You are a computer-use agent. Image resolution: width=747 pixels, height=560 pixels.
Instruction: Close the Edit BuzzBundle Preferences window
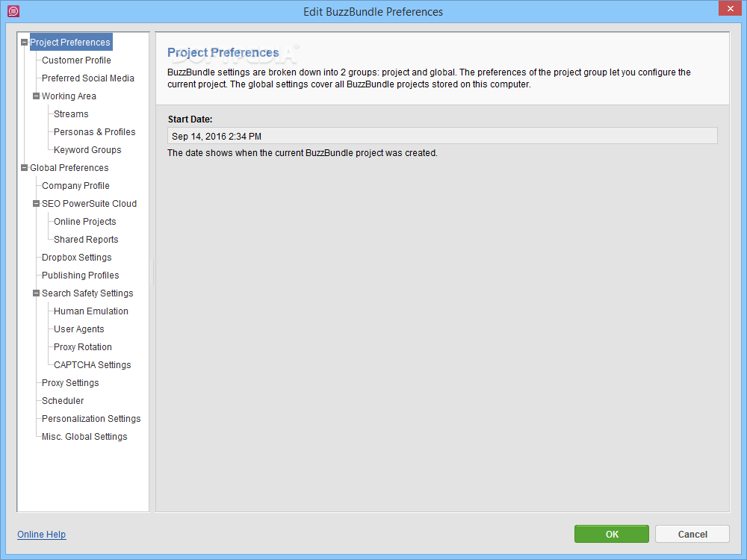[x=730, y=8]
